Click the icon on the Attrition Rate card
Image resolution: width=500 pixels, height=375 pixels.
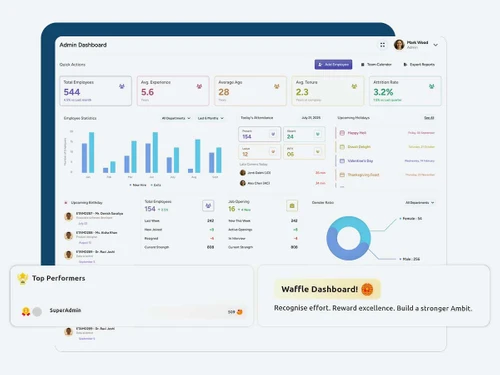pyautogui.click(x=431, y=86)
